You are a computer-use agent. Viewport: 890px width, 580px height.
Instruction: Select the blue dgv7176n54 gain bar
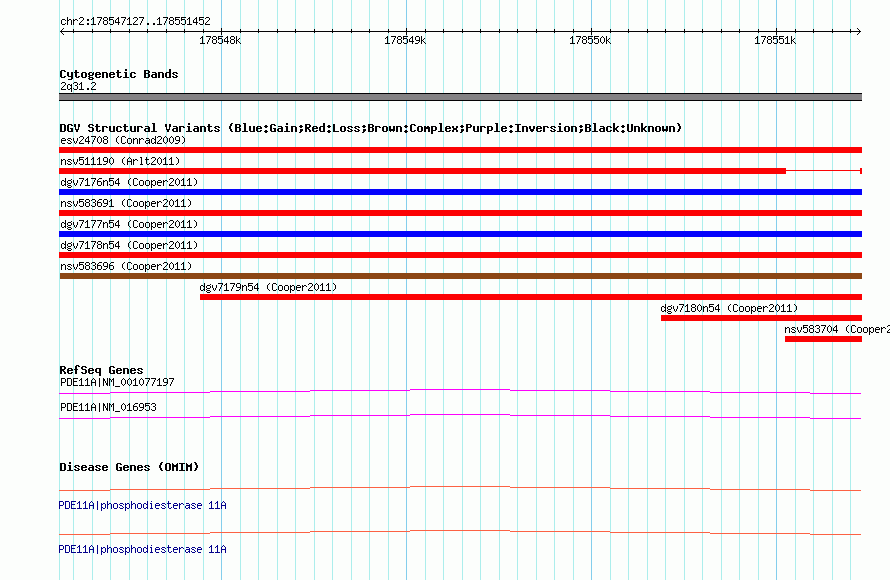(460, 192)
